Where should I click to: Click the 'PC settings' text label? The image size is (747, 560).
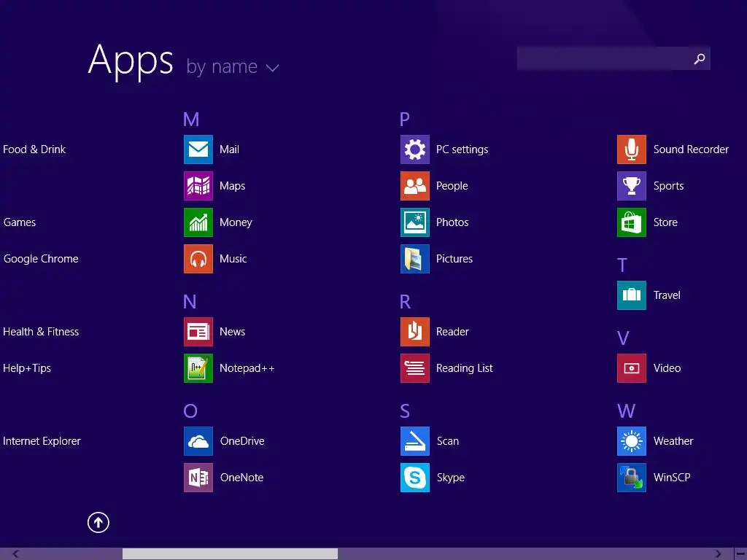pos(462,149)
